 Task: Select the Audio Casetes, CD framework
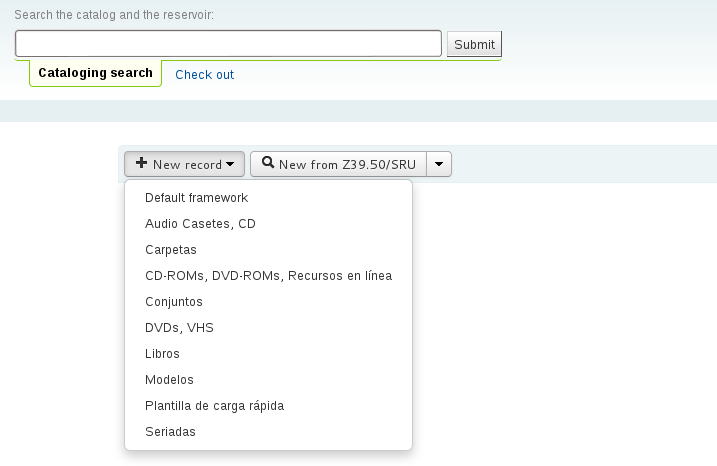click(200, 224)
